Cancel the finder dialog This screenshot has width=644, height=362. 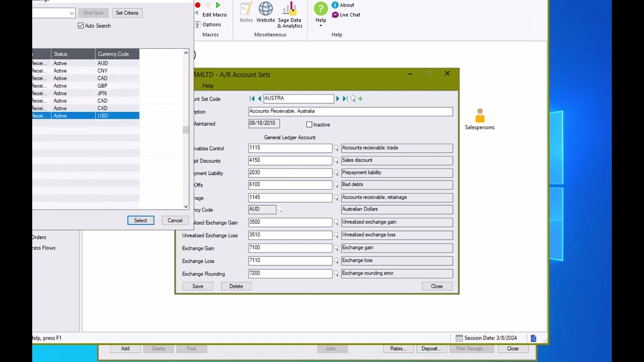(x=175, y=221)
